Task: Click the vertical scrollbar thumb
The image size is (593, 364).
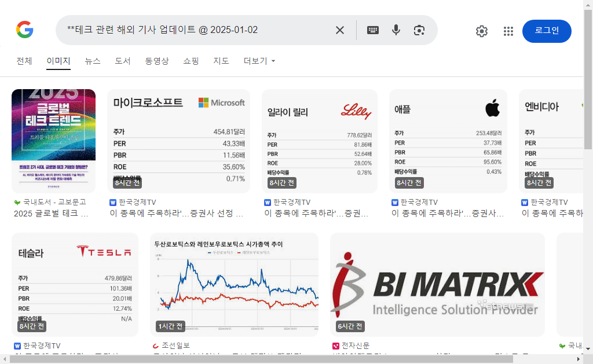Action: pyautogui.click(x=588, y=79)
